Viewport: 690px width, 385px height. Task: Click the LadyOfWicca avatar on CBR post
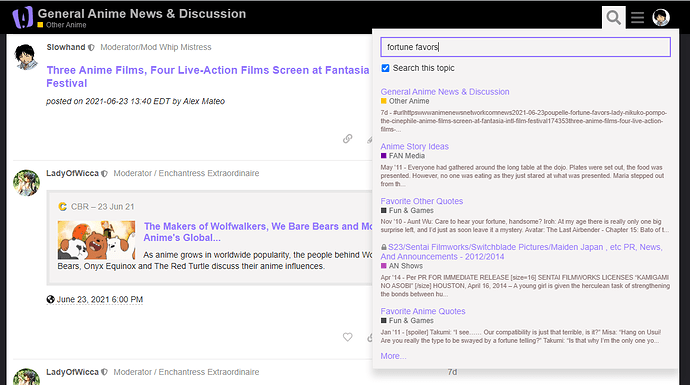point(26,183)
